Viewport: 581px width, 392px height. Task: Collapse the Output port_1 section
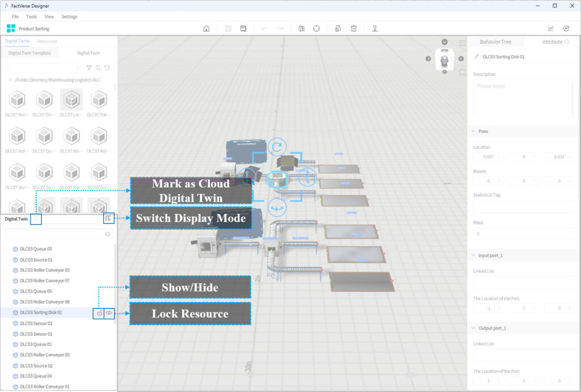click(474, 328)
